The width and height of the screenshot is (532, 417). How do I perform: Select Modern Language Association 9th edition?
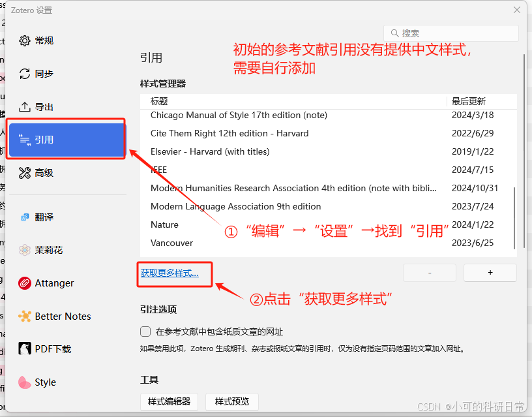(327, 207)
